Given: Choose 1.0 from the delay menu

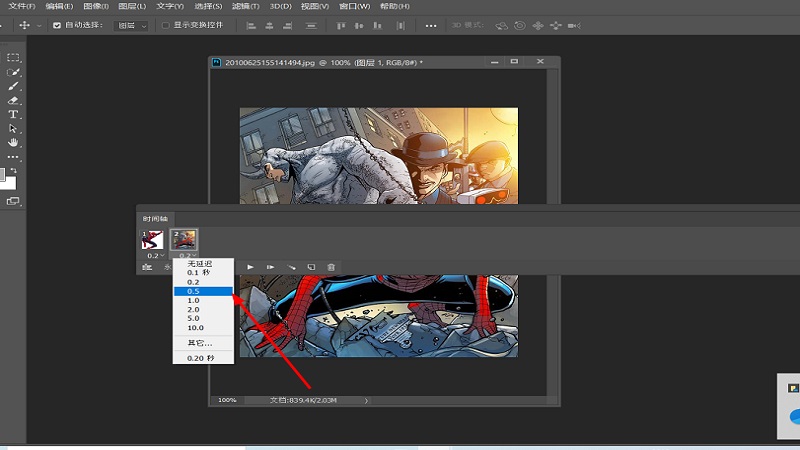Looking at the screenshot, I should [204, 301].
